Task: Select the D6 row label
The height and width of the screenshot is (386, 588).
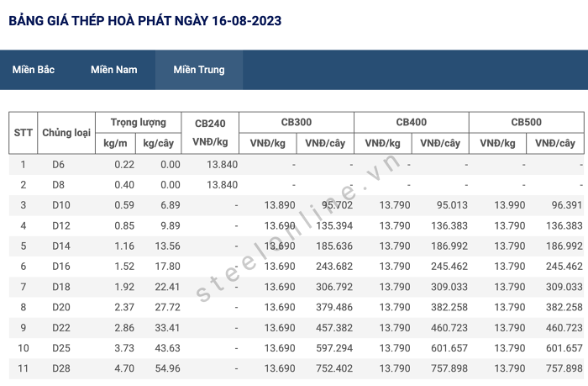Action: tap(58, 165)
